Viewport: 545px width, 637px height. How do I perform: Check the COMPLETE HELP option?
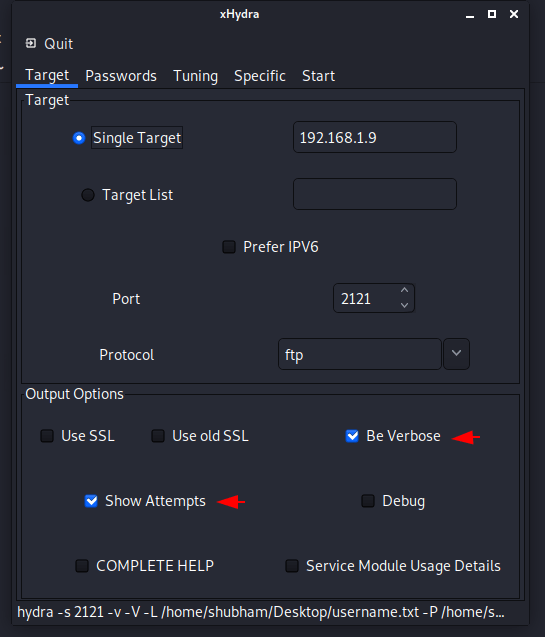[82, 566]
